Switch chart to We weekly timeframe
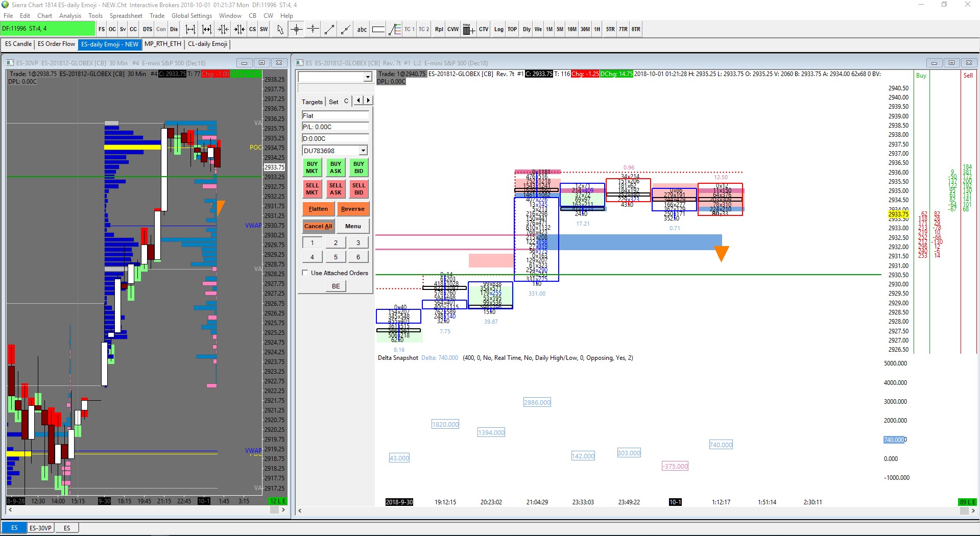The height and width of the screenshot is (536, 980). 538,29
